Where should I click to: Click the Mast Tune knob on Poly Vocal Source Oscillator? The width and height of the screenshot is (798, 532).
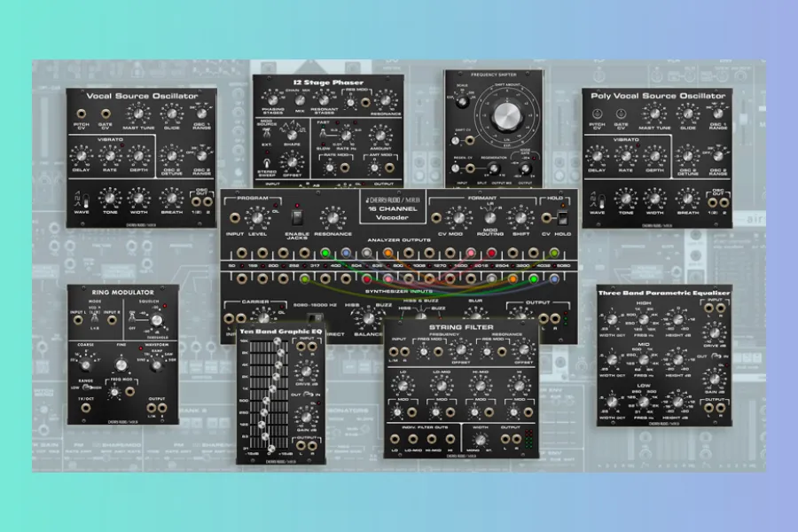(x=654, y=113)
